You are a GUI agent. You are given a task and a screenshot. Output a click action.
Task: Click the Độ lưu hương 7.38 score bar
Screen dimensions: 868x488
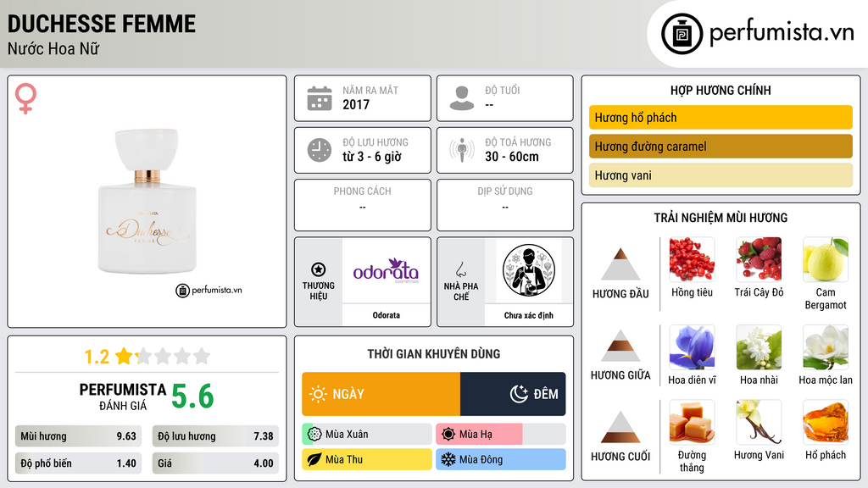pyautogui.click(x=215, y=436)
